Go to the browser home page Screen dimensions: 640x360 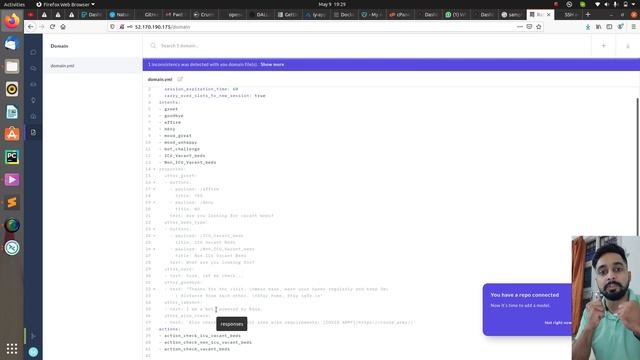63,27
